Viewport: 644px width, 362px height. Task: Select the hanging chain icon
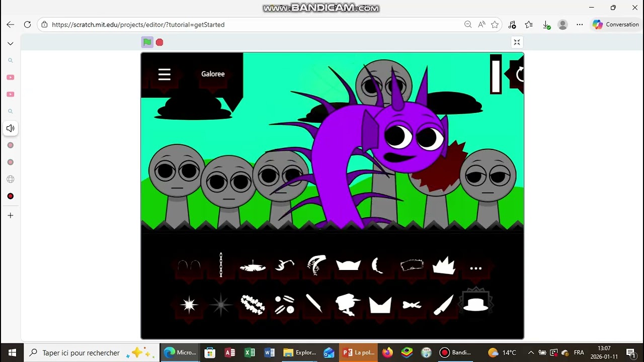coord(221,265)
